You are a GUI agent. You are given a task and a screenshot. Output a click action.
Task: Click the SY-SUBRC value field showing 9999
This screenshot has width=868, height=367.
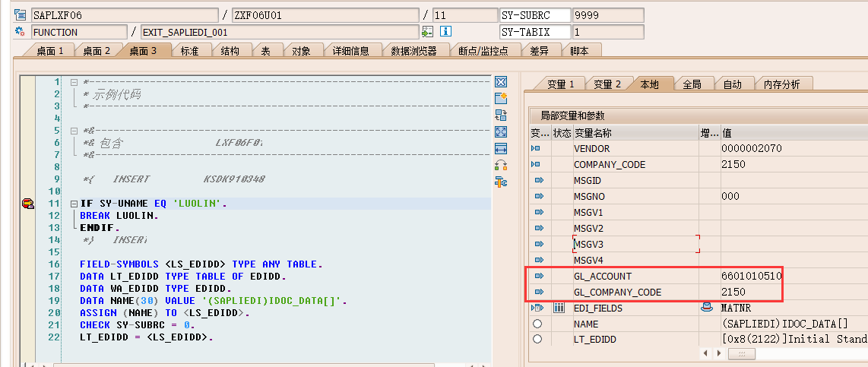(x=607, y=15)
